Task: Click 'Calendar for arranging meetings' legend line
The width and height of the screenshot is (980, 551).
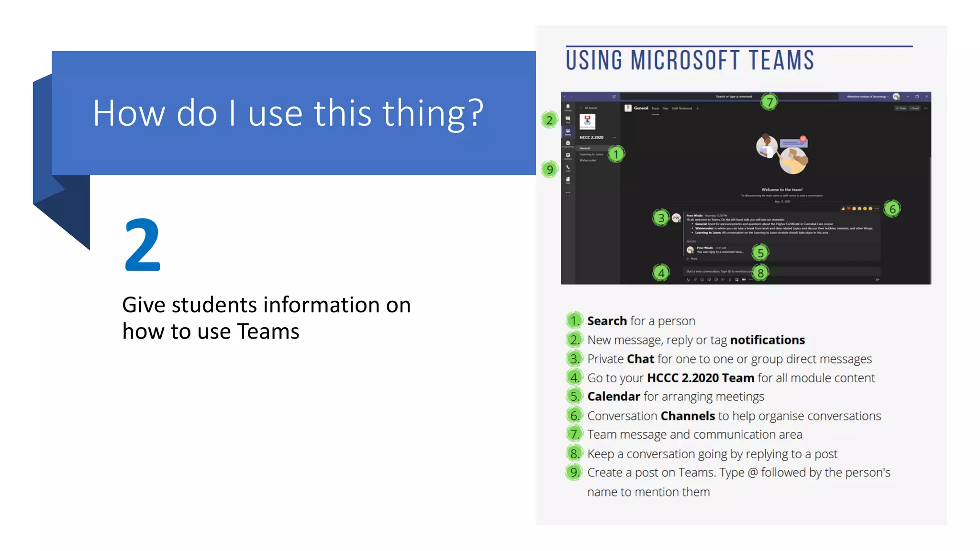Action: (676, 397)
